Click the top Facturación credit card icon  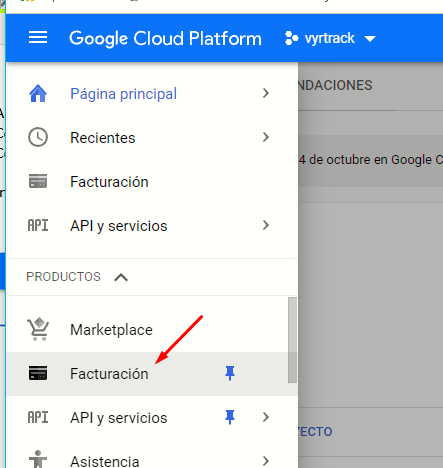(x=38, y=181)
